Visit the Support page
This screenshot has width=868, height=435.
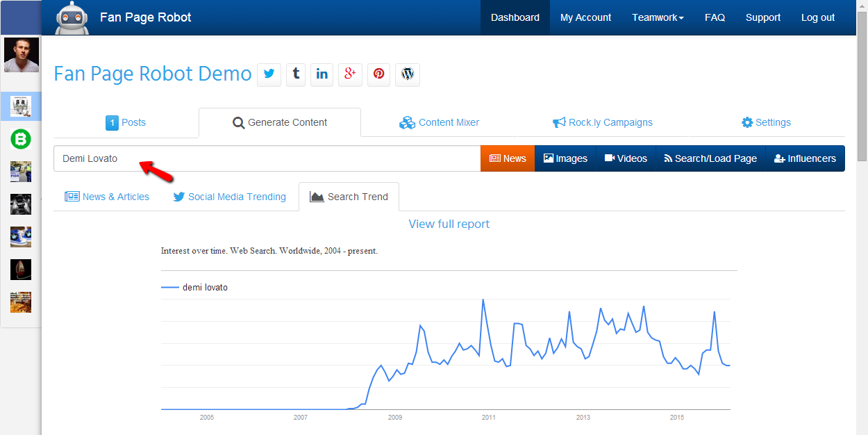763,17
